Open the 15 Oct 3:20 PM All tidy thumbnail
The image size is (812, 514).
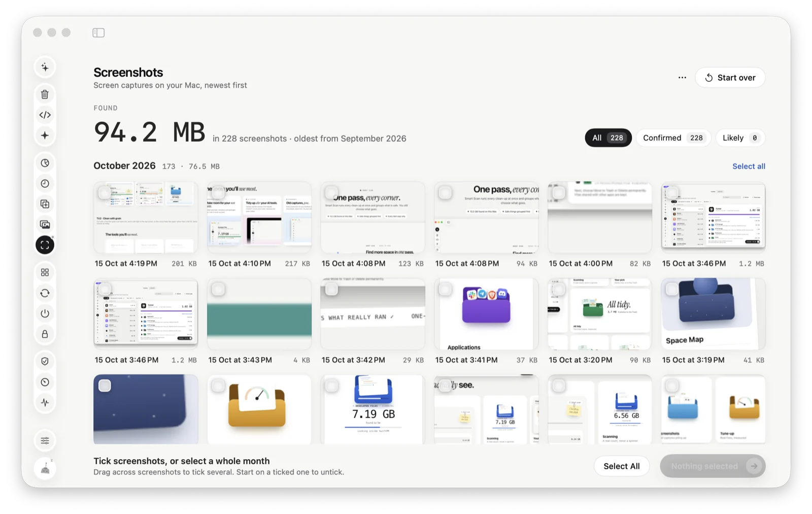click(600, 314)
